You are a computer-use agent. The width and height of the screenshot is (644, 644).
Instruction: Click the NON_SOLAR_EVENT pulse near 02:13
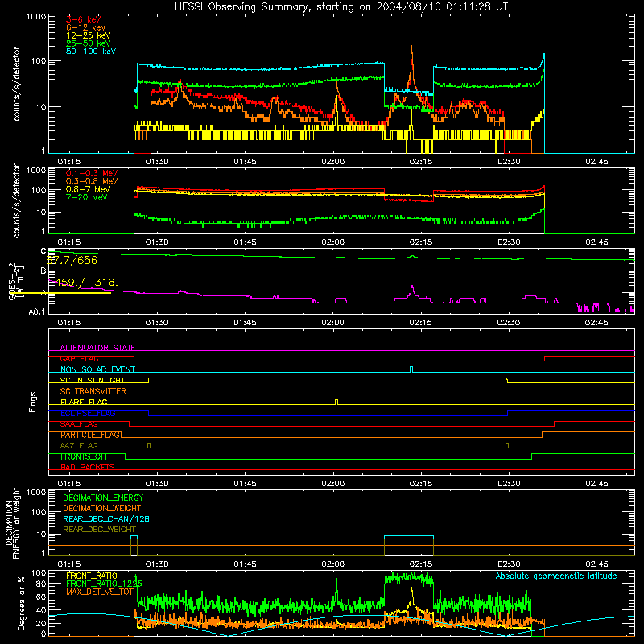pos(411,369)
